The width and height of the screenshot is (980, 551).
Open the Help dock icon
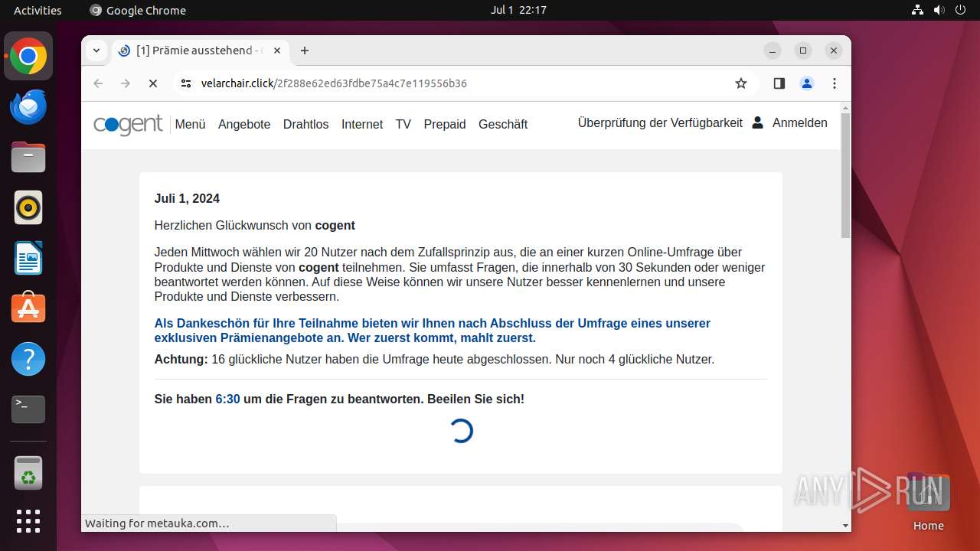pyautogui.click(x=28, y=359)
